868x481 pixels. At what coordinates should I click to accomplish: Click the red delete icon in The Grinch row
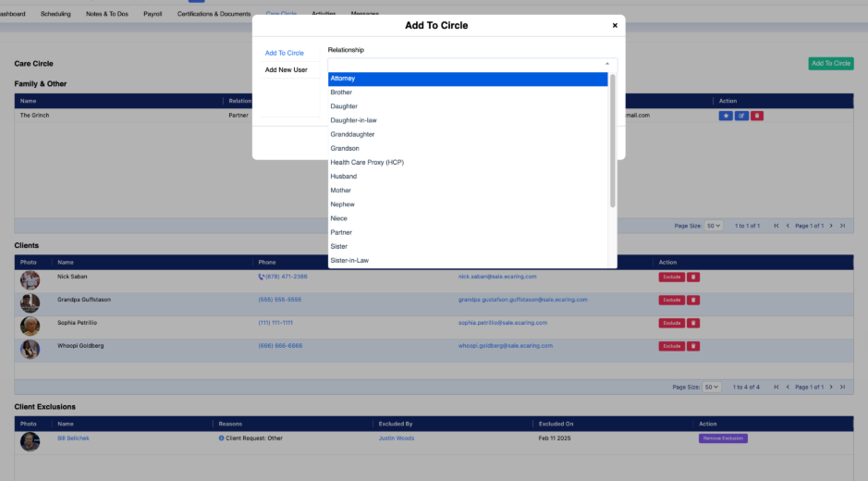tap(757, 116)
